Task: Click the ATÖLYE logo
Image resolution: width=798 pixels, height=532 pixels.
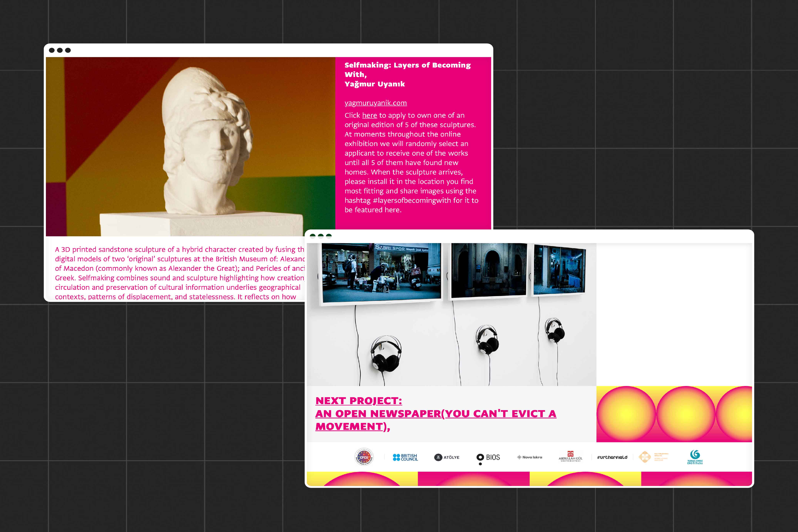Action: (x=447, y=457)
